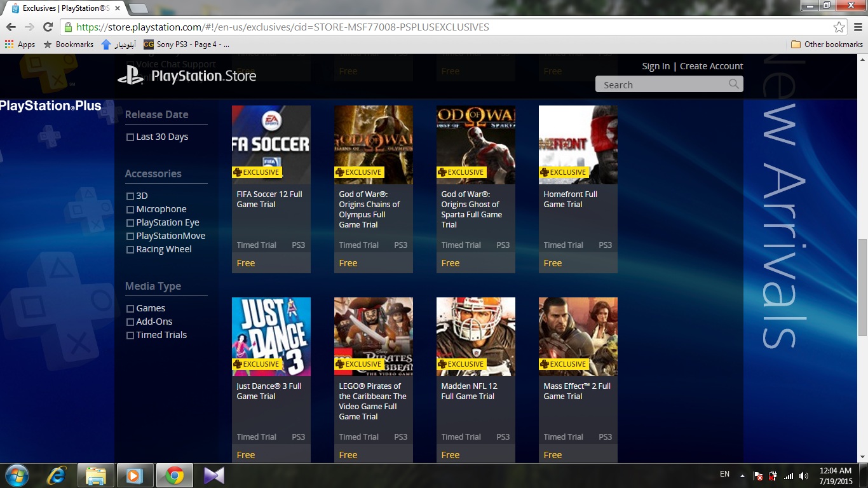Reload the page with the refresh icon

coord(48,27)
